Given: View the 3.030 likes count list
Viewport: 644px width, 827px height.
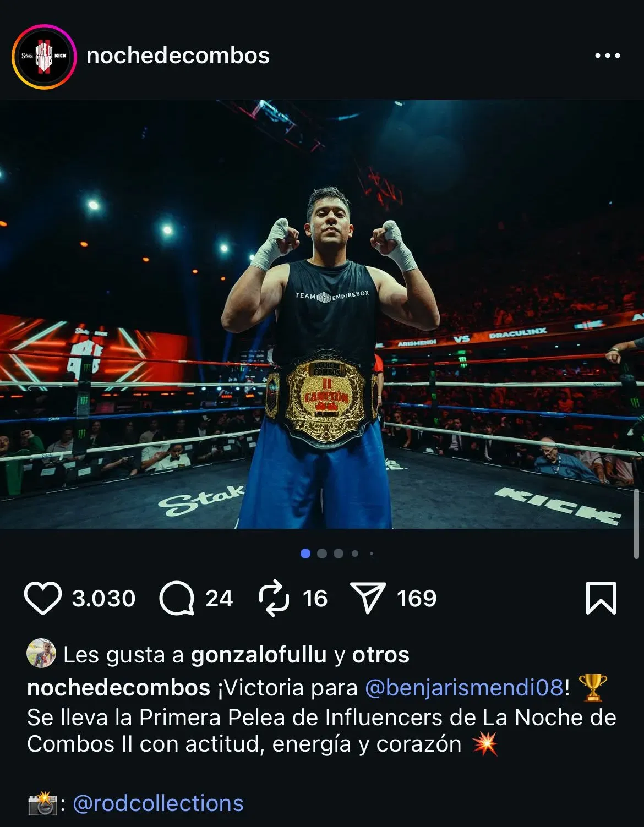Looking at the screenshot, I should pos(103,598).
